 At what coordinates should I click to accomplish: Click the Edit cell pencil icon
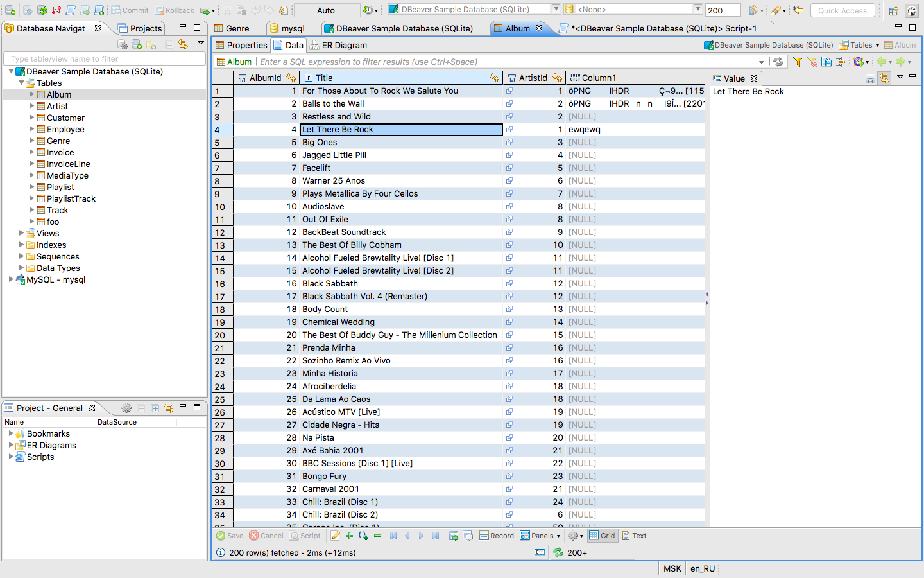point(336,536)
